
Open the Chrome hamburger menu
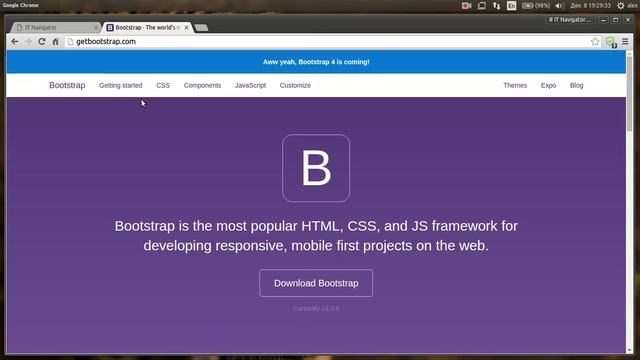pos(625,42)
